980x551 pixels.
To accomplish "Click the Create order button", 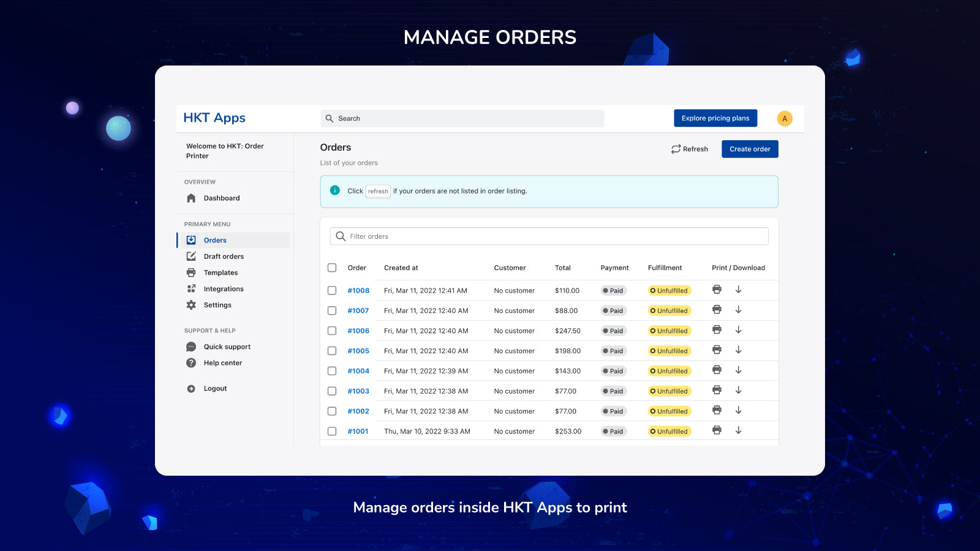I will [x=750, y=149].
